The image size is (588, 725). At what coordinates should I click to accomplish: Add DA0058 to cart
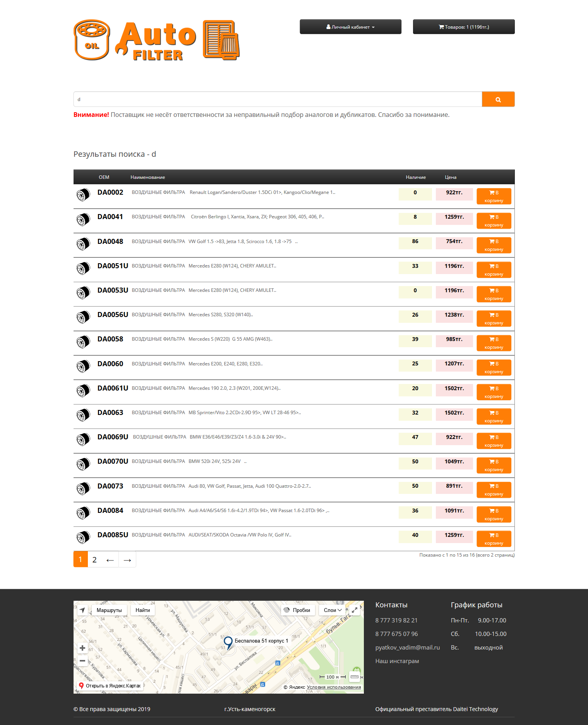(494, 343)
